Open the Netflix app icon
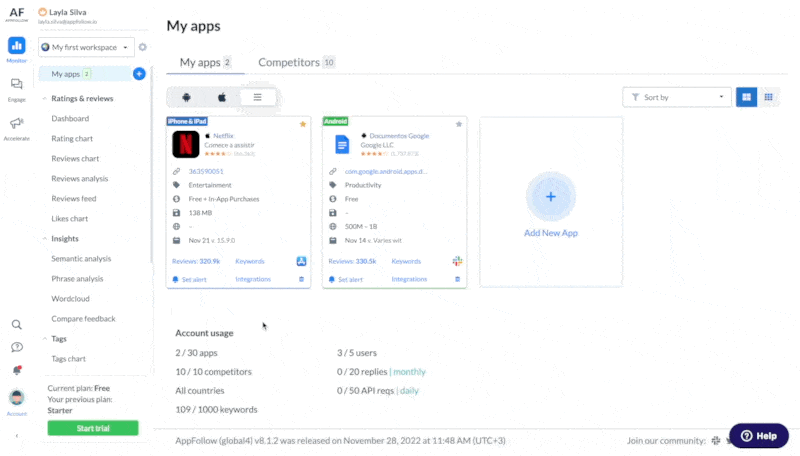 (186, 144)
